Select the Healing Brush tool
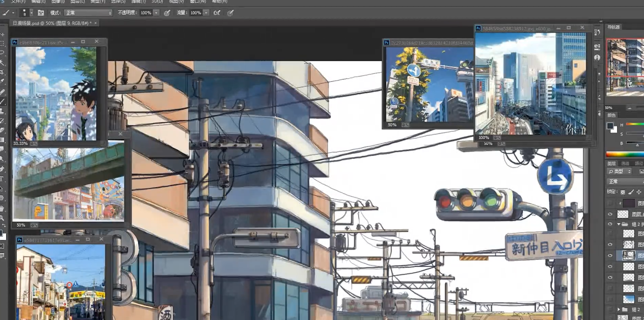 pos(2,92)
